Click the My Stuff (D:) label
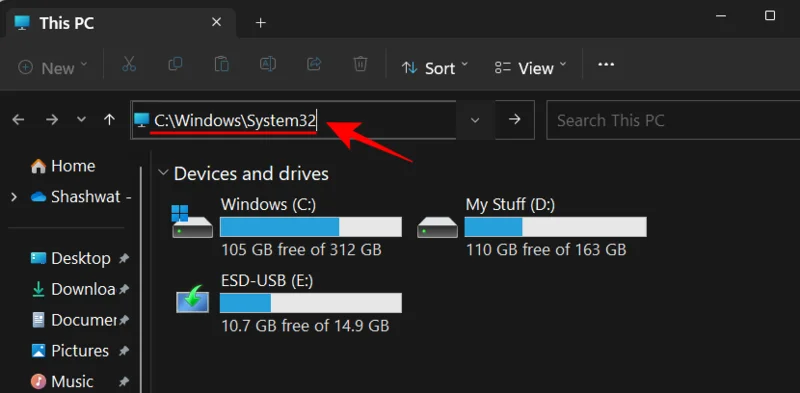Viewport: 800px width, 393px height. coord(510,204)
